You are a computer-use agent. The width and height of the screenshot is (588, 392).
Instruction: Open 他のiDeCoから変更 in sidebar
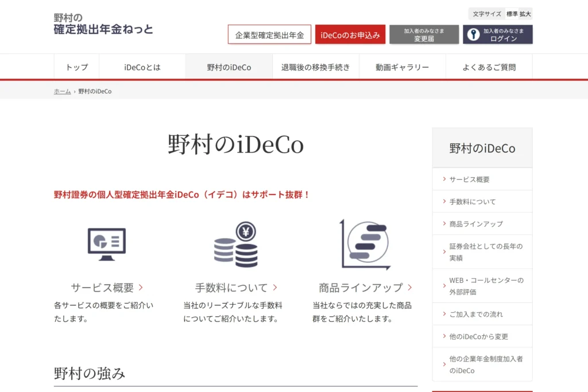[x=478, y=336]
